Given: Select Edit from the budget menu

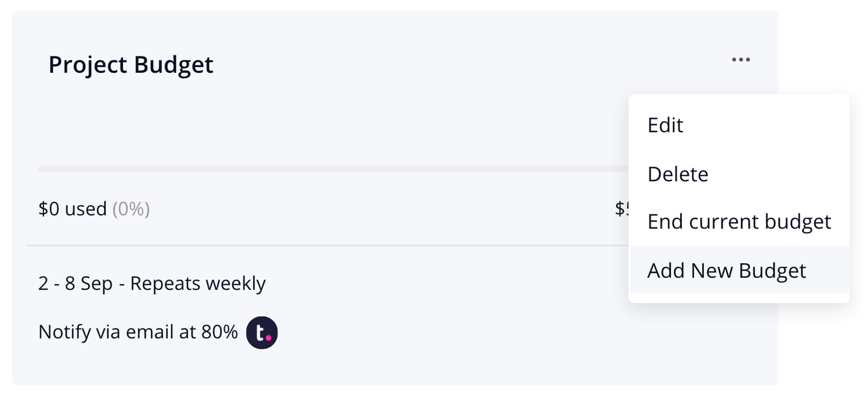Looking at the screenshot, I should (665, 125).
